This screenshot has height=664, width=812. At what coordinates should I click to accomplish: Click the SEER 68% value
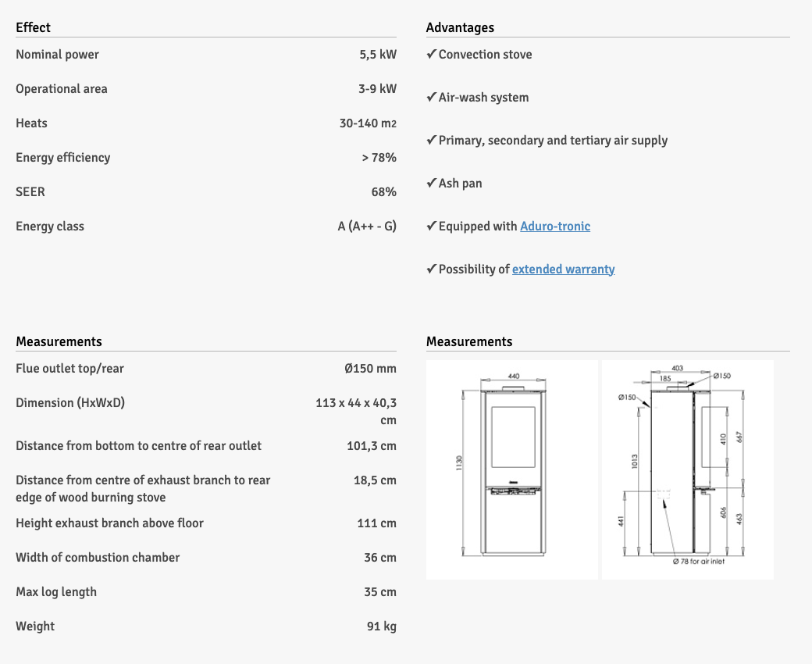pyautogui.click(x=383, y=192)
